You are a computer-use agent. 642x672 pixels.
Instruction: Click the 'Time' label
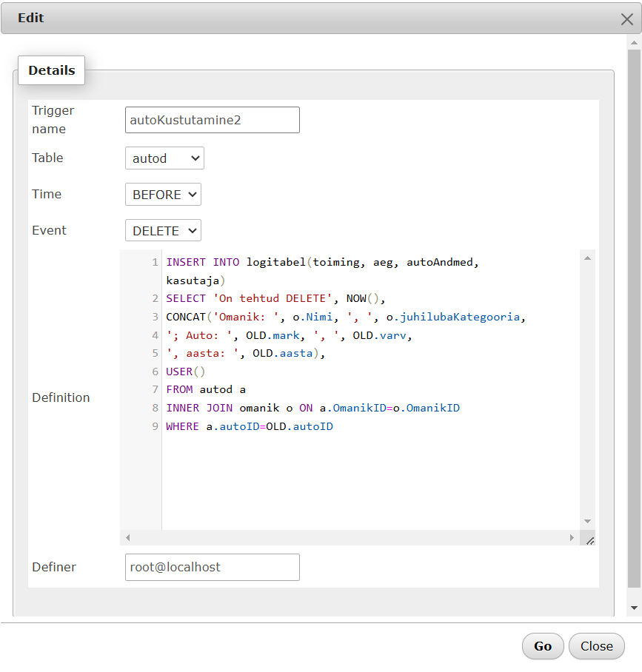pos(47,194)
